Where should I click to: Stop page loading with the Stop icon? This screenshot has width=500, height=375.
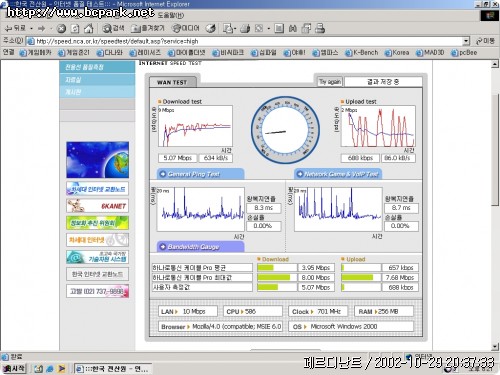click(x=61, y=29)
